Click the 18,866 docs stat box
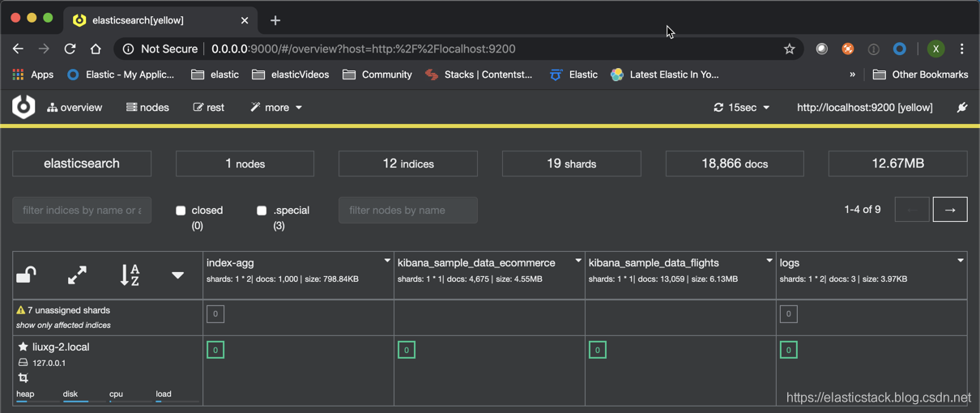Viewport: 980px width, 413px height. pyautogui.click(x=735, y=164)
